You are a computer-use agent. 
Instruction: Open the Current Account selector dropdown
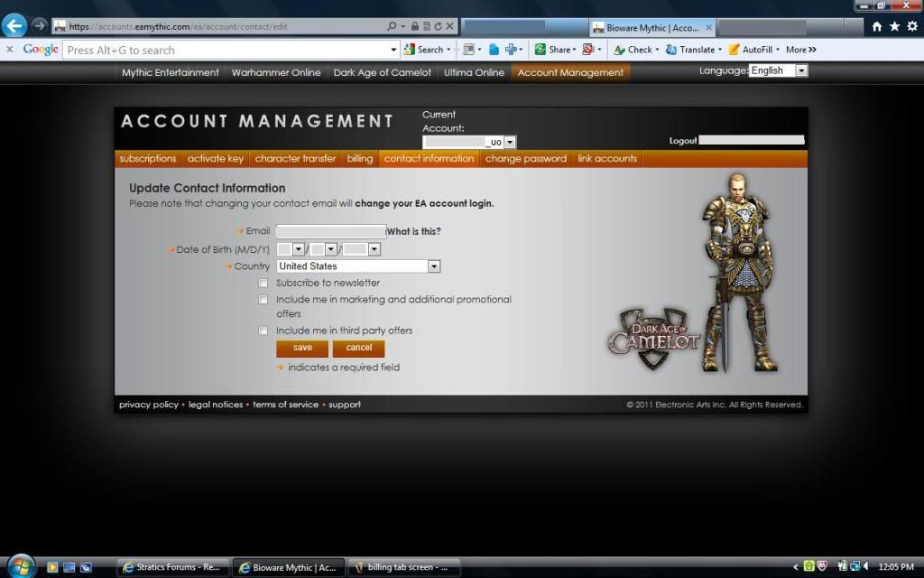point(469,142)
